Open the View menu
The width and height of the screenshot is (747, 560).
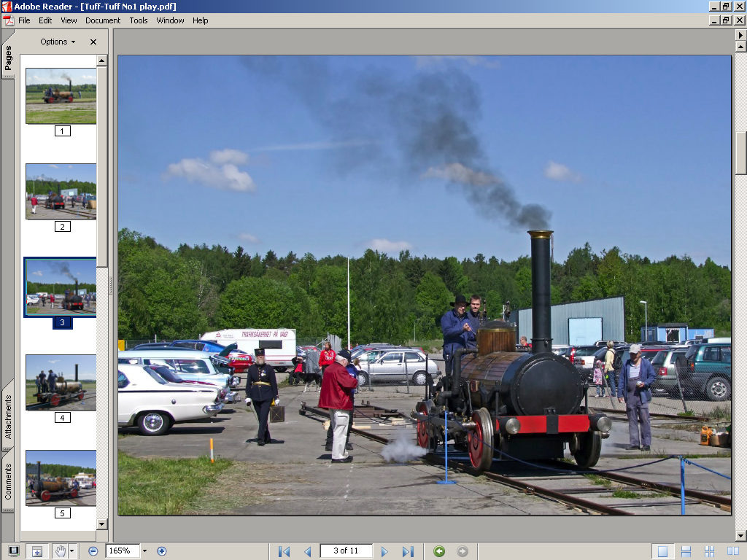pyautogui.click(x=69, y=20)
